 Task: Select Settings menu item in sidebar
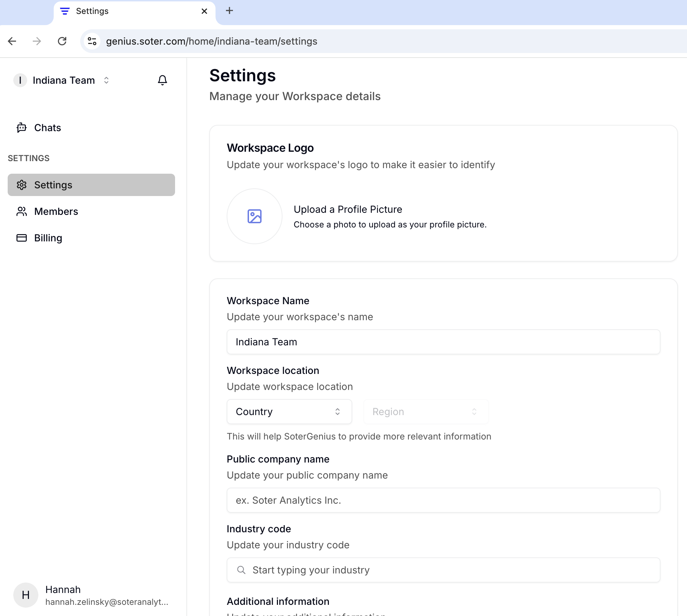point(91,185)
